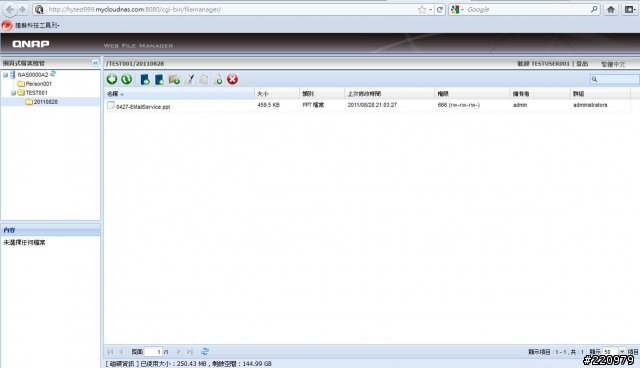Open the bookmark star dropdown arrow

tap(431, 9)
